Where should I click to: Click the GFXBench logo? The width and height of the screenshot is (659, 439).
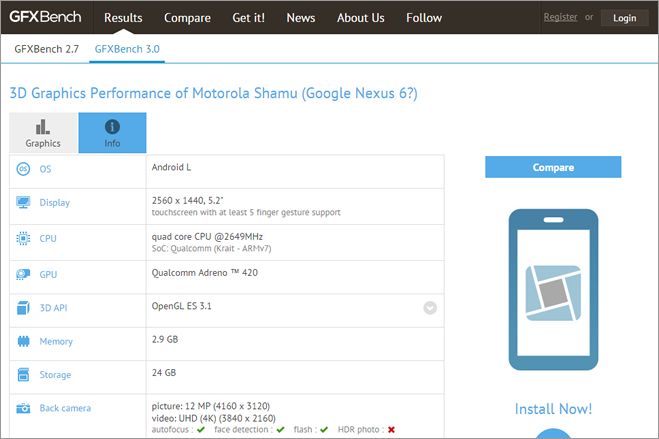(45, 17)
